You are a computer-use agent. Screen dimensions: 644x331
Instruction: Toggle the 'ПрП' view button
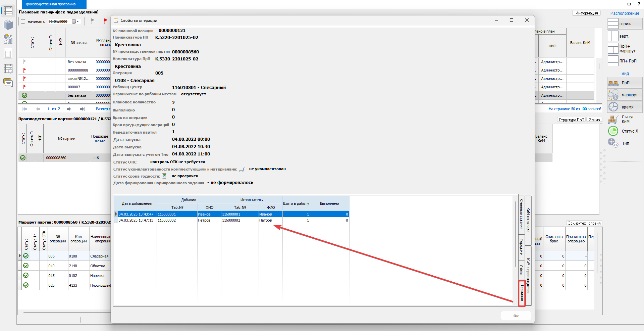click(x=624, y=83)
